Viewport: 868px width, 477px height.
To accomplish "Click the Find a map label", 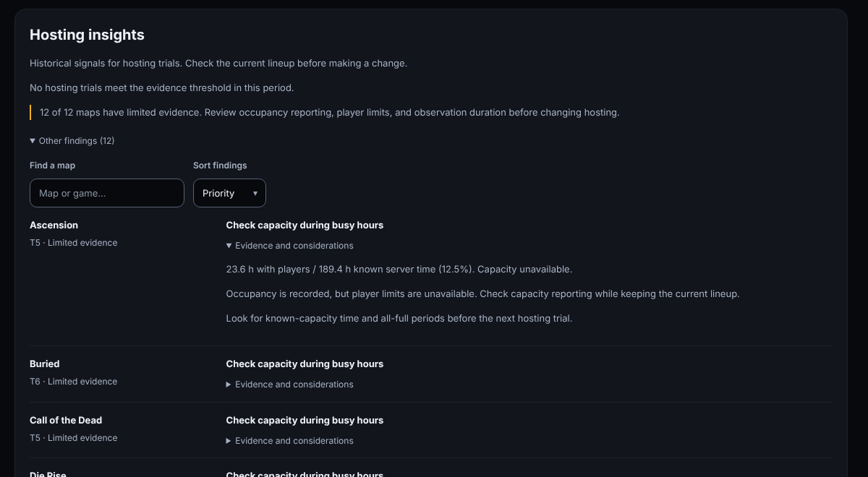I will [x=53, y=166].
